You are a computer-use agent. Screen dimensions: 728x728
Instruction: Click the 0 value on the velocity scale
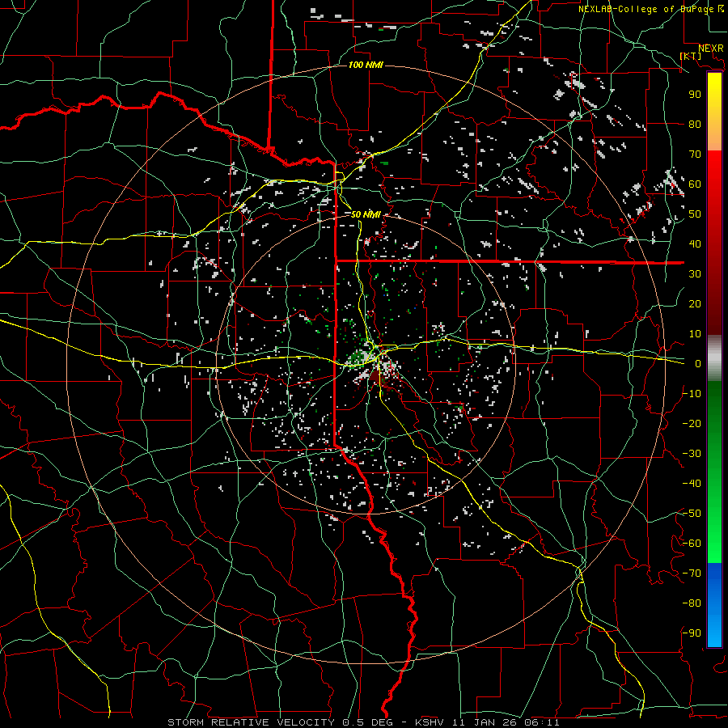pyautogui.click(x=698, y=364)
